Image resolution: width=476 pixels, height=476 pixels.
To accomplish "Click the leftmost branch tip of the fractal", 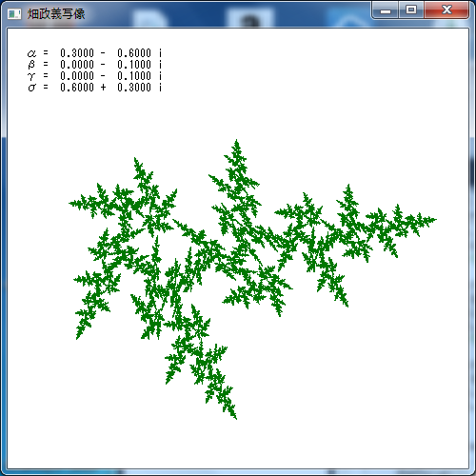I will click(x=71, y=203).
